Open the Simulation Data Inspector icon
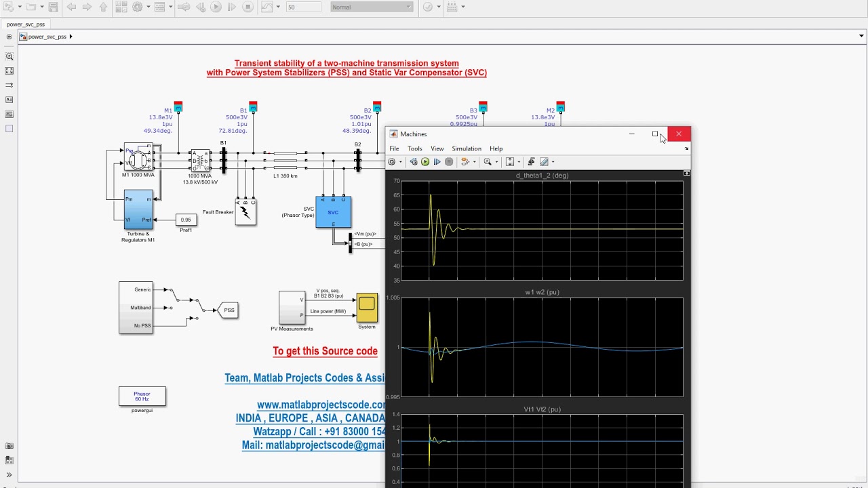This screenshot has height=488, width=868. pyautogui.click(x=267, y=7)
